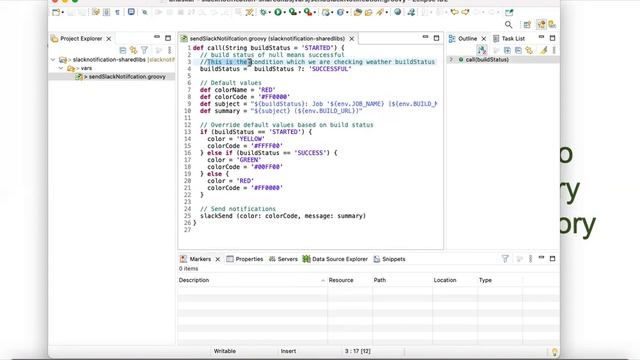Place cursor on slackSend line in editor
This screenshot has width=640, height=360.
click(283, 216)
